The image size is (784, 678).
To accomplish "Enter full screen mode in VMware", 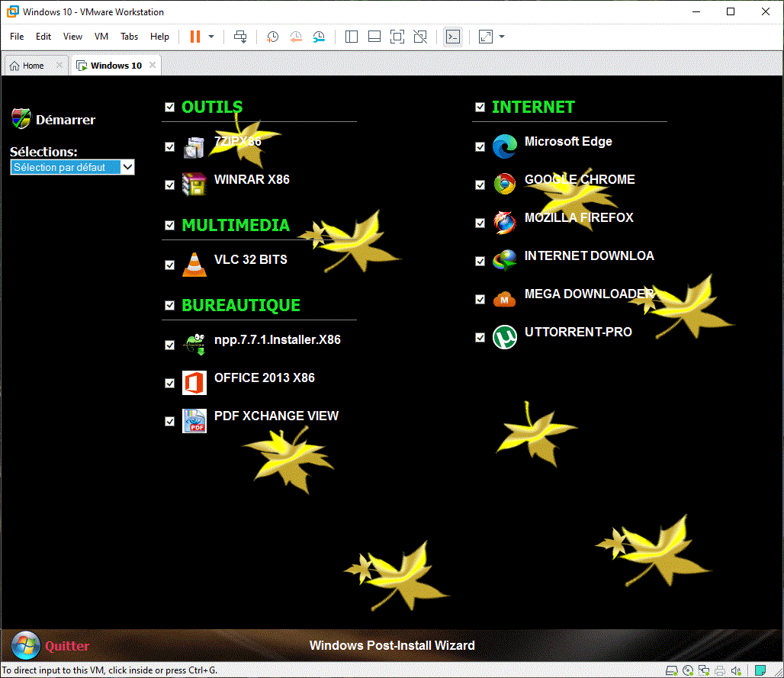I will click(397, 37).
